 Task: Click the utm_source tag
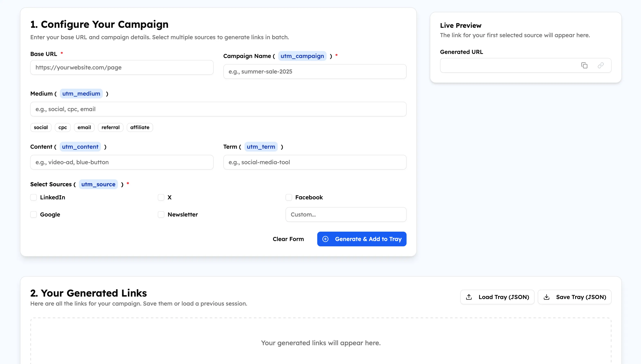98,184
